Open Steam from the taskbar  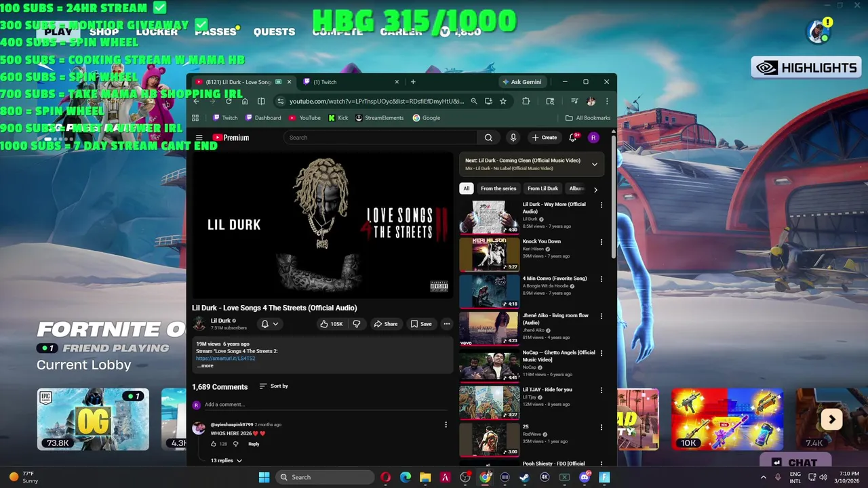click(x=525, y=477)
